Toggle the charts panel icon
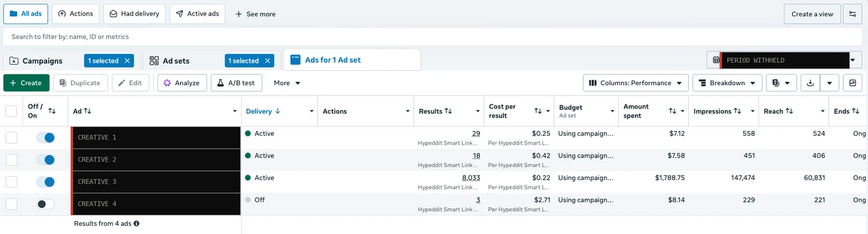The width and height of the screenshot is (868, 234). tap(852, 83)
